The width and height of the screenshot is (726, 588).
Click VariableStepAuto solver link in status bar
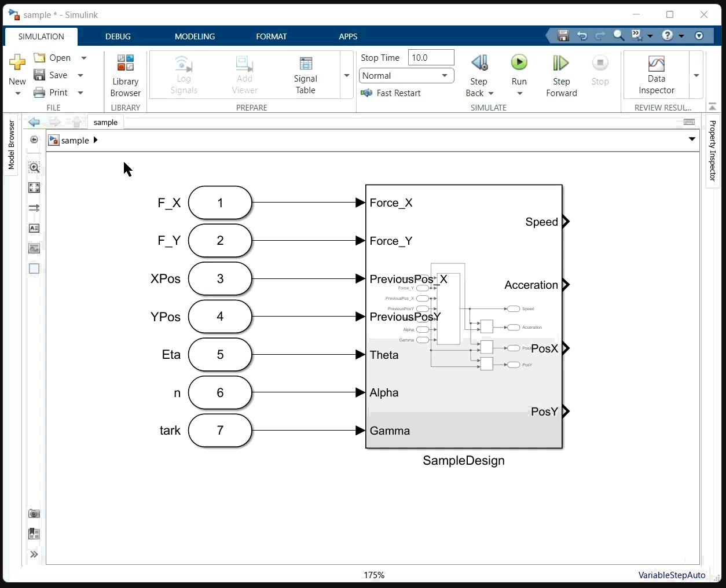tap(672, 575)
